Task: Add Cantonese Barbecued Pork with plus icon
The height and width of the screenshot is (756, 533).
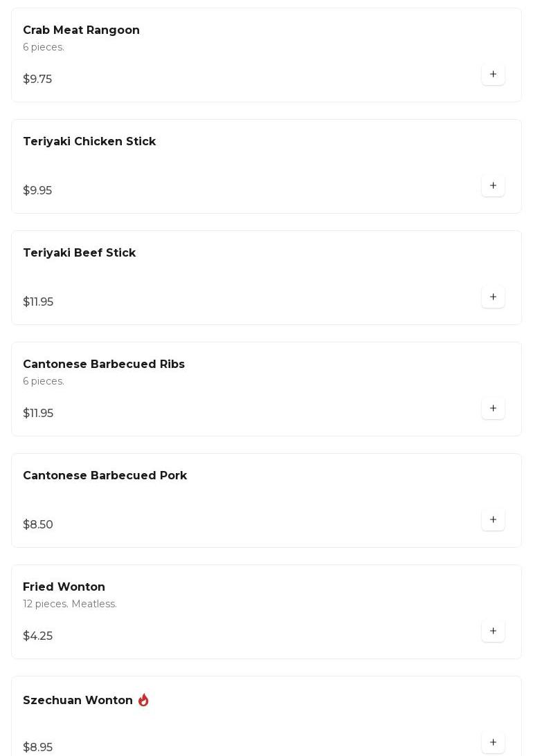Action: [x=493, y=520]
